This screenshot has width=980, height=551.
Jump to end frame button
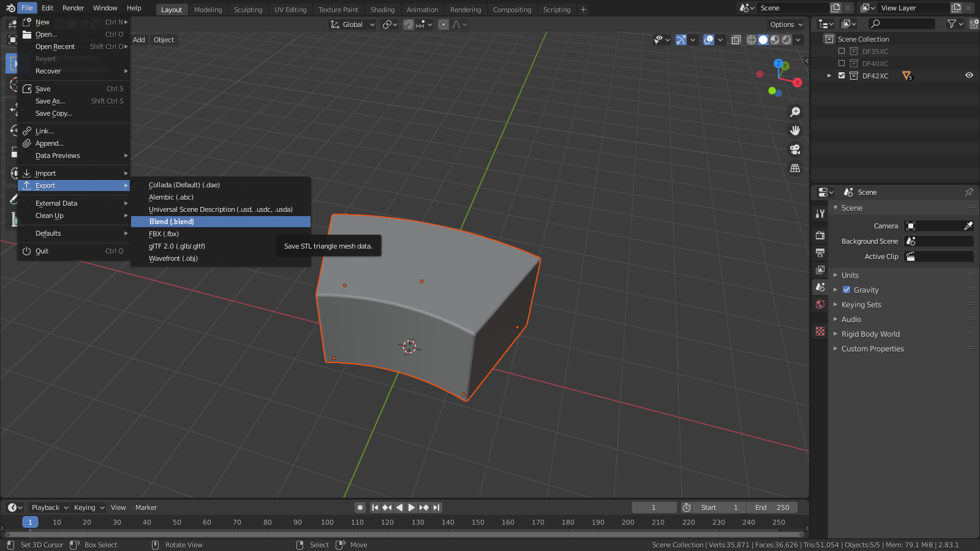(x=436, y=508)
